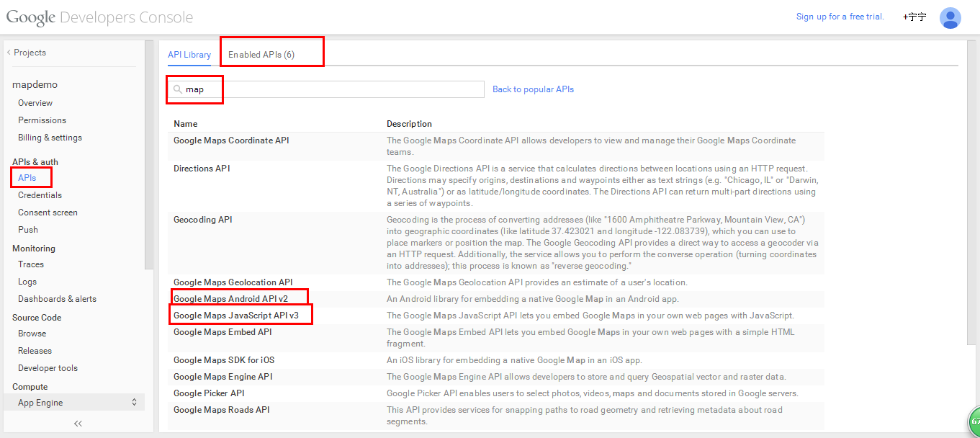Open Overview in the sidebar
Screen dimensions: 980x438
point(35,103)
